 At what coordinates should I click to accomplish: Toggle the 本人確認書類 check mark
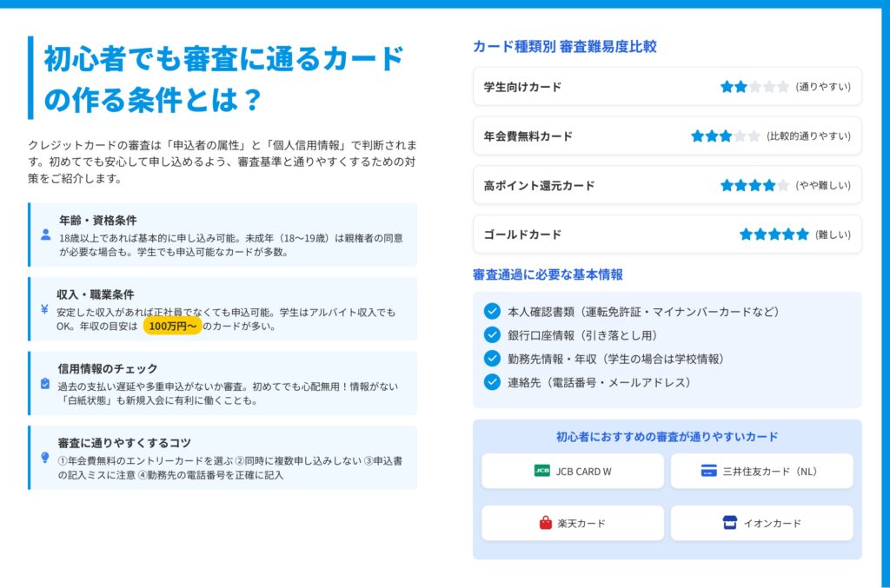click(492, 311)
